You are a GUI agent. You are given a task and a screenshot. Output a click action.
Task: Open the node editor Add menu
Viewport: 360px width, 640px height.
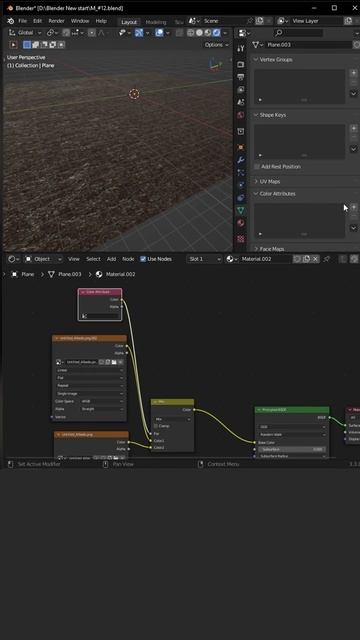click(111, 259)
